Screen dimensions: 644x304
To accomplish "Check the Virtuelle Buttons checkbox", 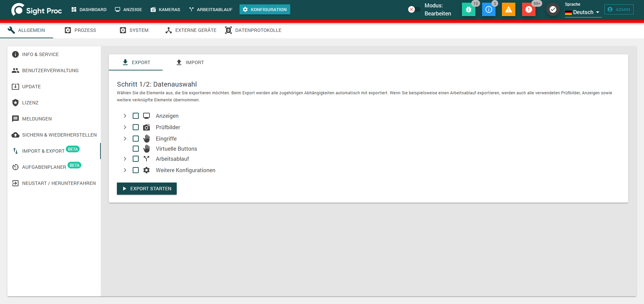I will tap(136, 149).
